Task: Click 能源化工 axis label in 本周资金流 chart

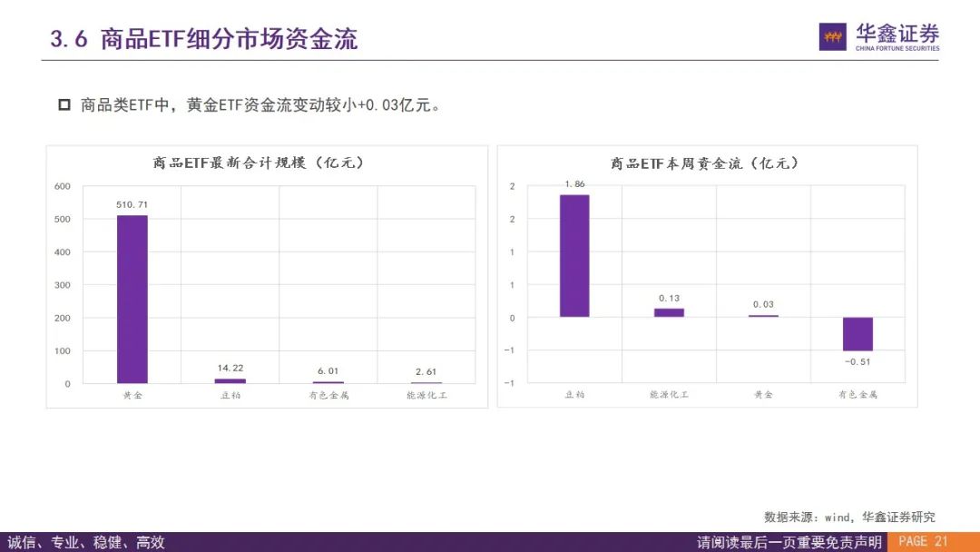Action: click(669, 394)
